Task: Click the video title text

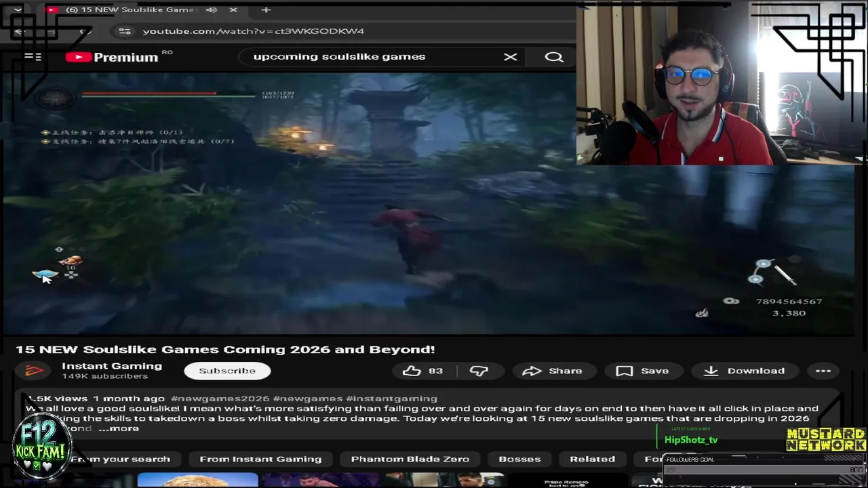Action: (225, 350)
